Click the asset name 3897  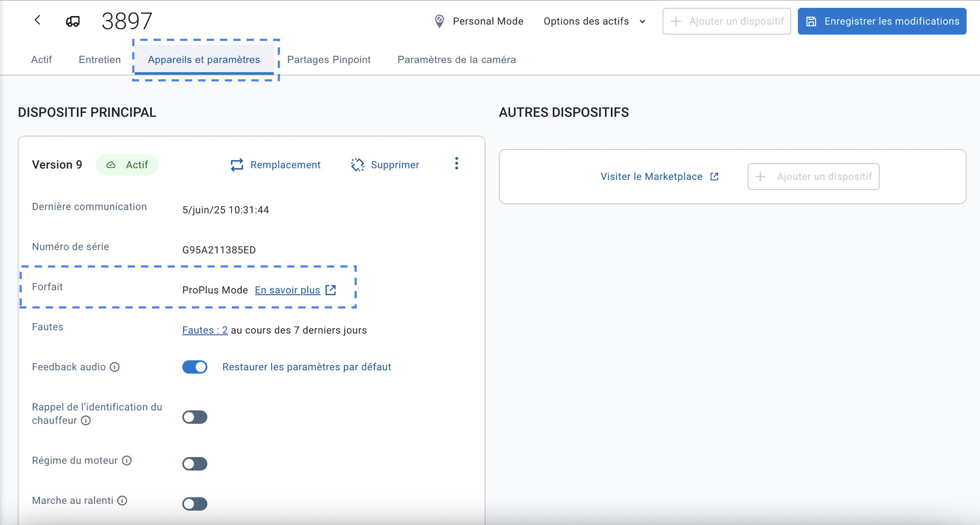coord(127,21)
